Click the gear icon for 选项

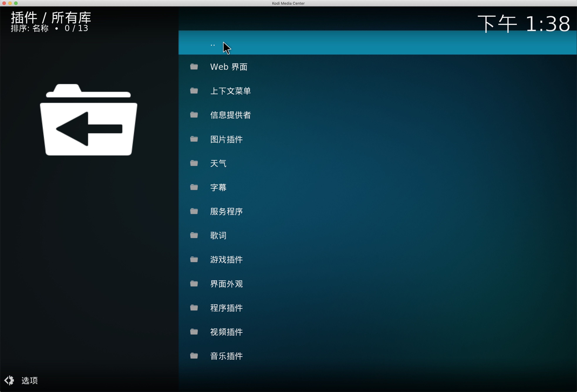coord(9,380)
